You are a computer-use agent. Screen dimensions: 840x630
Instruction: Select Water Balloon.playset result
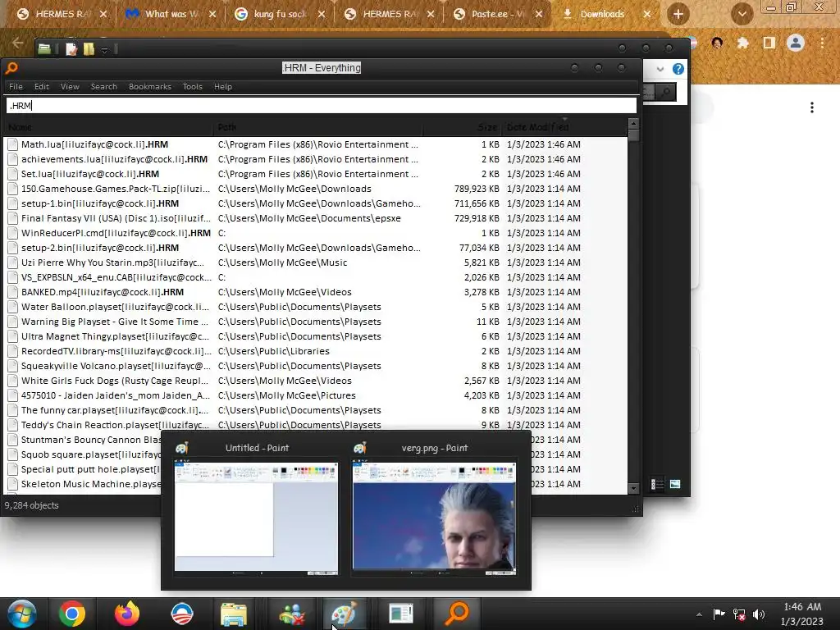coord(316,307)
